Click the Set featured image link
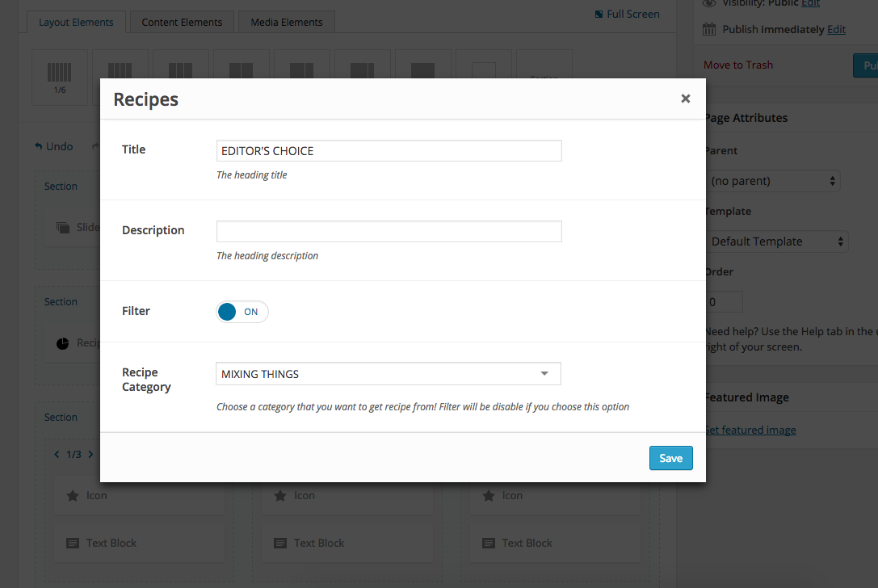Viewport: 878px width, 588px height. pyautogui.click(x=750, y=430)
